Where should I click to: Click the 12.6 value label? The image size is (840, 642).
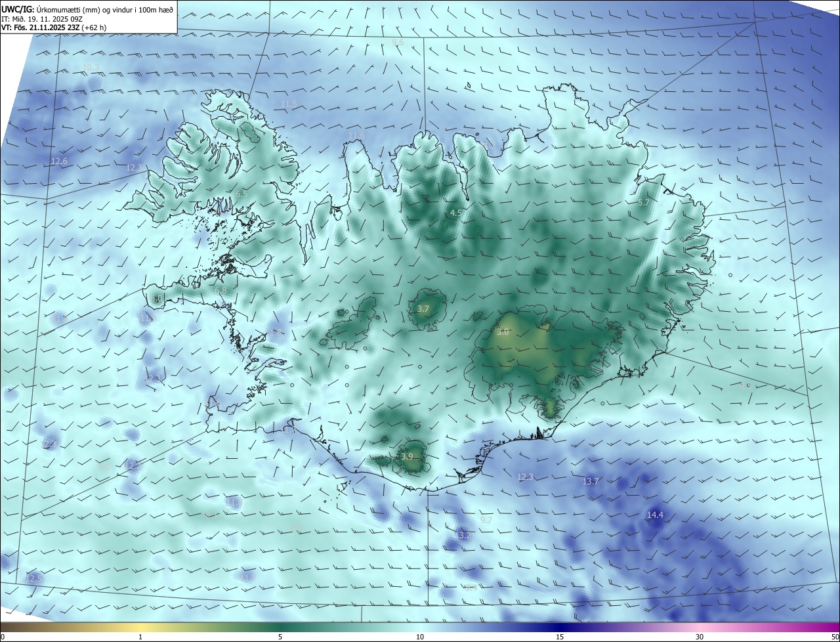point(59,161)
